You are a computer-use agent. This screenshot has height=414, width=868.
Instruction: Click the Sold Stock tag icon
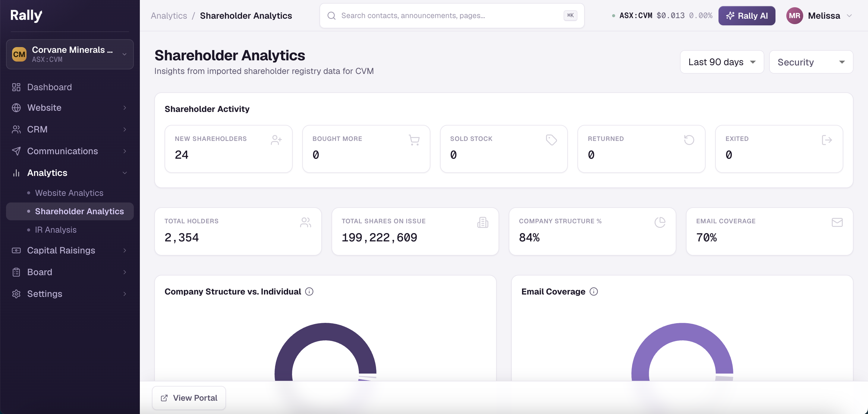(x=551, y=140)
